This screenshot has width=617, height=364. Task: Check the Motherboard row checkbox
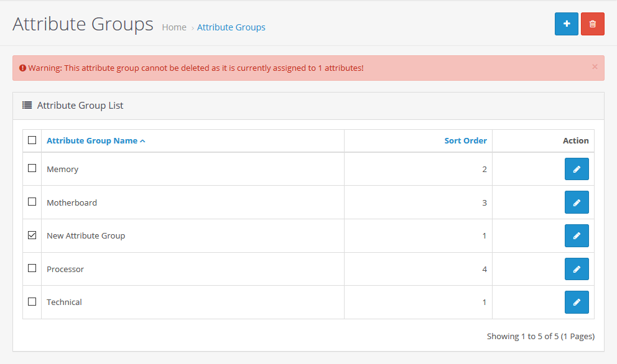click(x=32, y=202)
